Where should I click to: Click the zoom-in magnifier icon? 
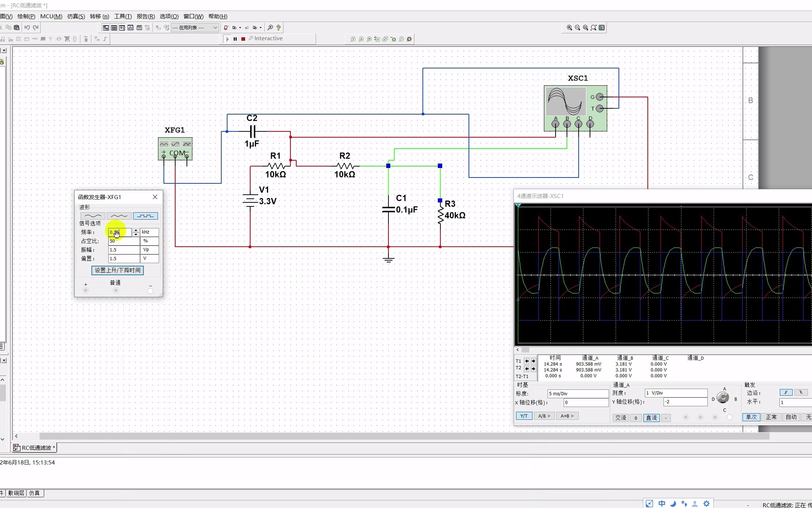569,27
